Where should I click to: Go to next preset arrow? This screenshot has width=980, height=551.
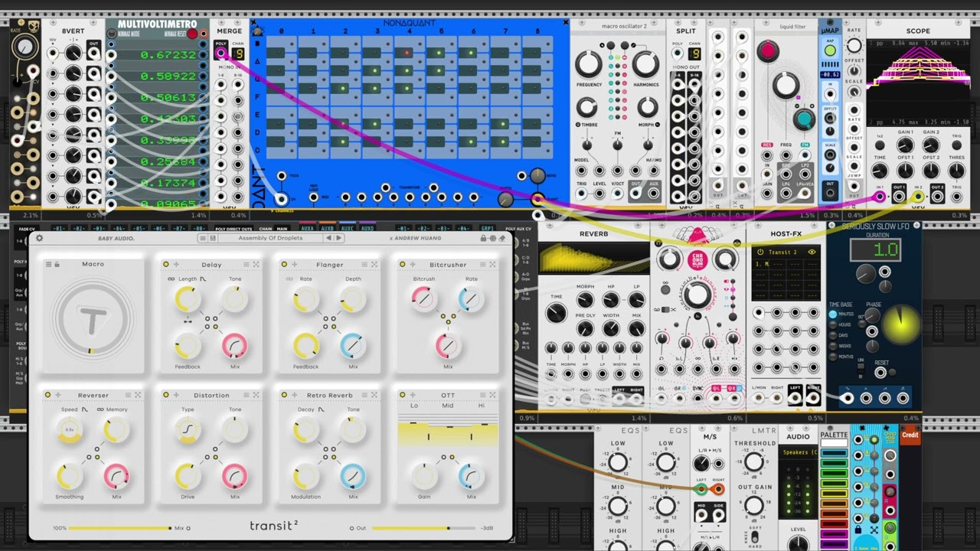(x=338, y=238)
